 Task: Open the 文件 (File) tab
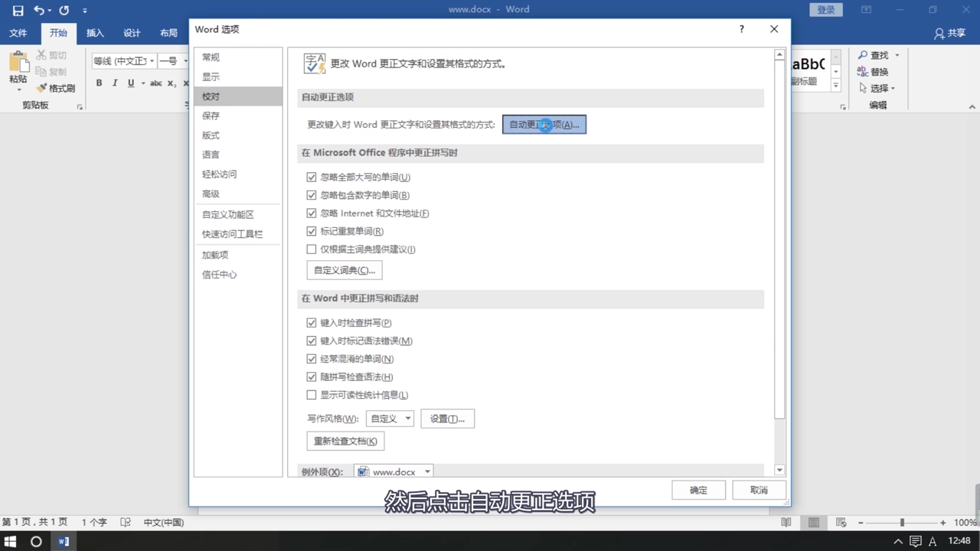(18, 33)
